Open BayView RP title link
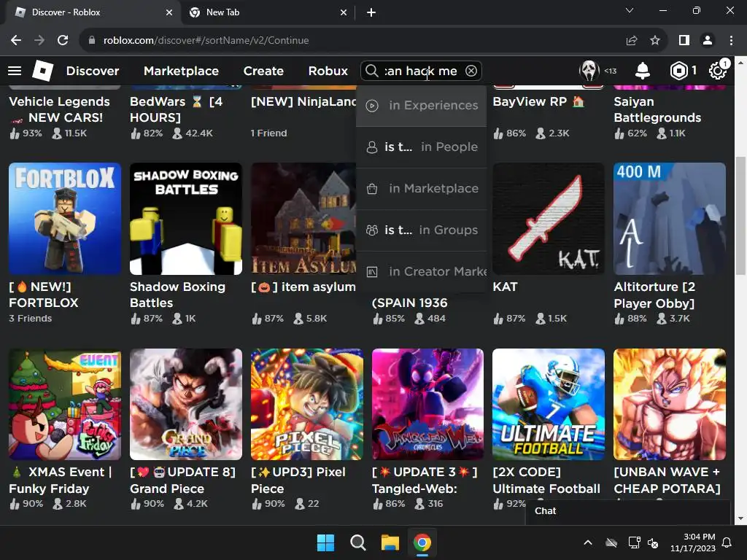Screen dimensions: 747x560 pyautogui.click(x=538, y=101)
